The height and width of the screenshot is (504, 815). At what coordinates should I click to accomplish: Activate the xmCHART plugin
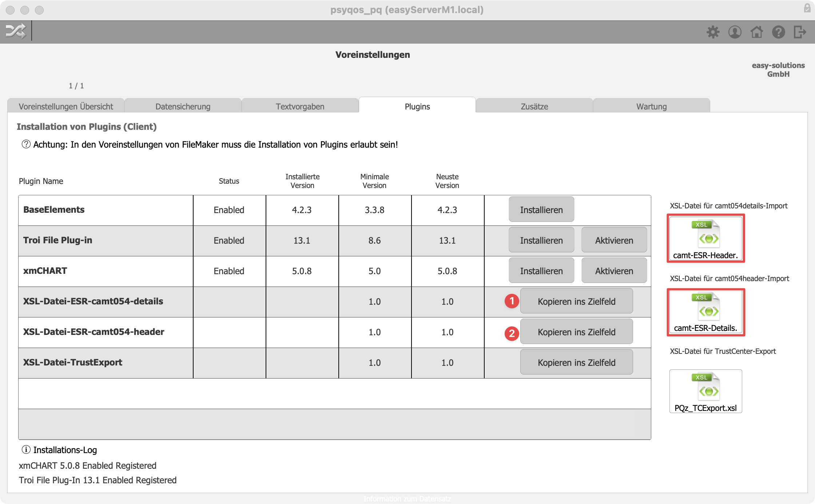coord(614,271)
